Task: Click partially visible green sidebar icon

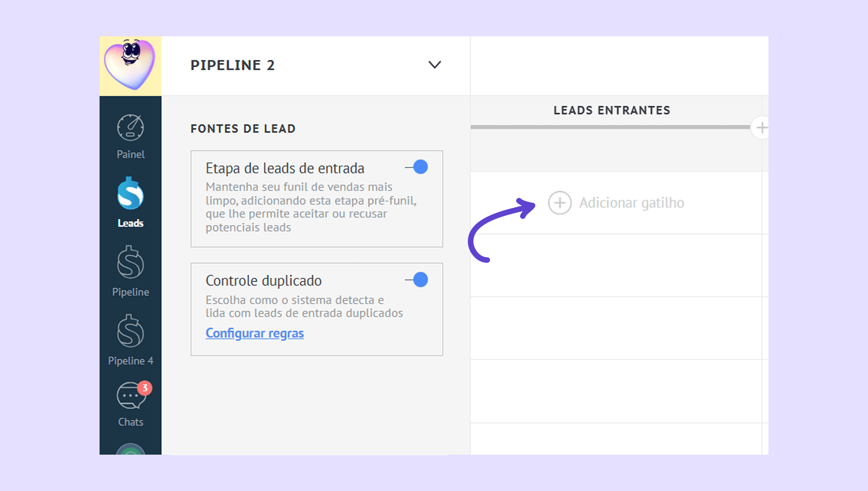Action: click(x=130, y=450)
